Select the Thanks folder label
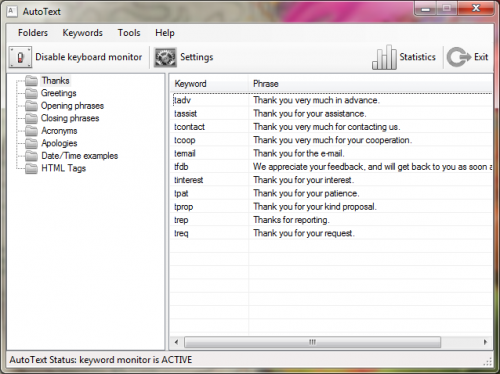 (55, 81)
